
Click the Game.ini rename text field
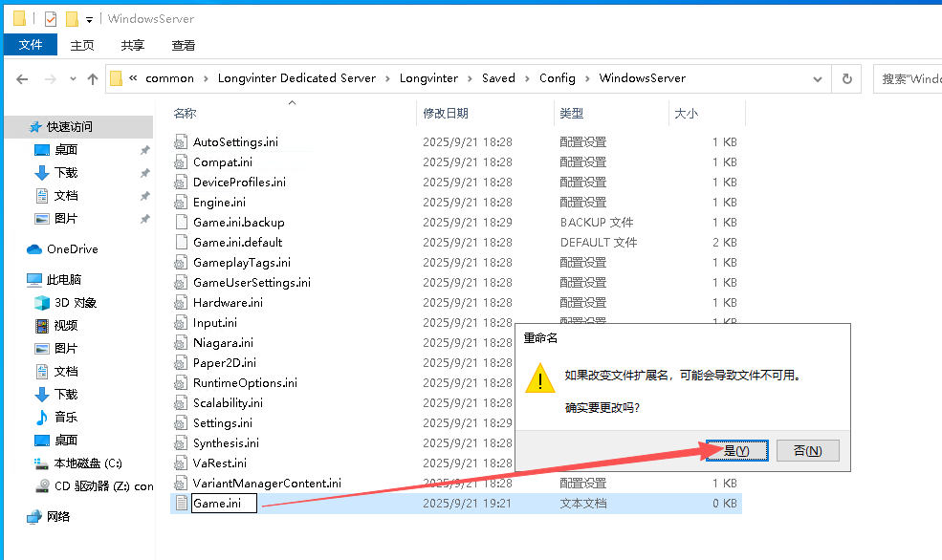point(224,504)
